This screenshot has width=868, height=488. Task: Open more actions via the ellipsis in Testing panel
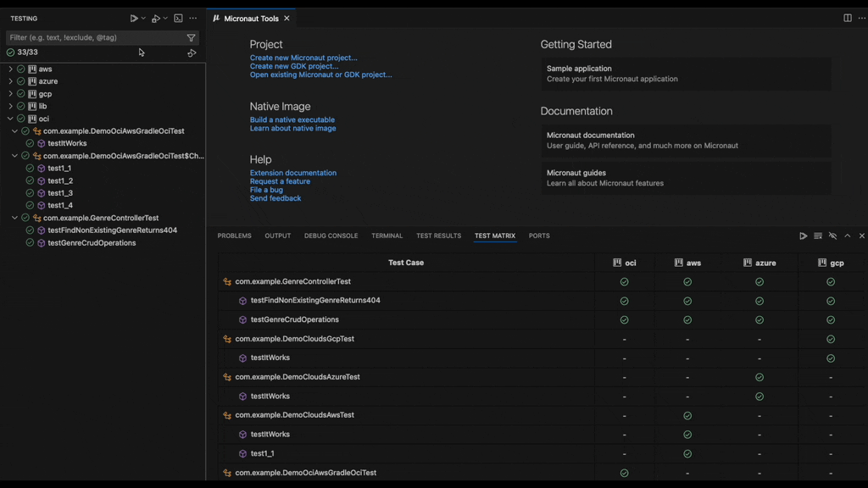pyautogui.click(x=193, y=18)
